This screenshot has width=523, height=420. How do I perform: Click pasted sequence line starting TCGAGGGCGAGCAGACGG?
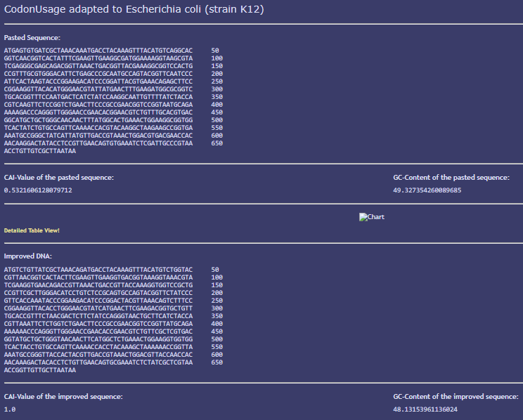click(x=98, y=65)
